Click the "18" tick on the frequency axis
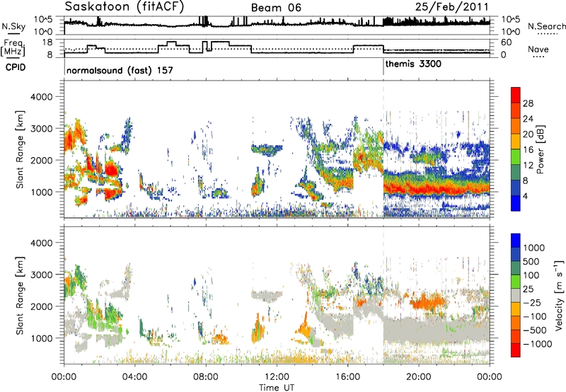 47,42
